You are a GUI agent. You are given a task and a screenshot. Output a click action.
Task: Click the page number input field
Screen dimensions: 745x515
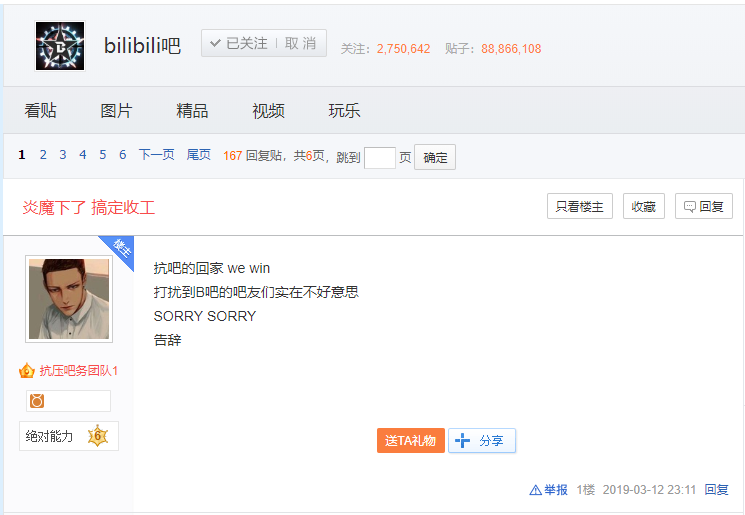[380, 158]
